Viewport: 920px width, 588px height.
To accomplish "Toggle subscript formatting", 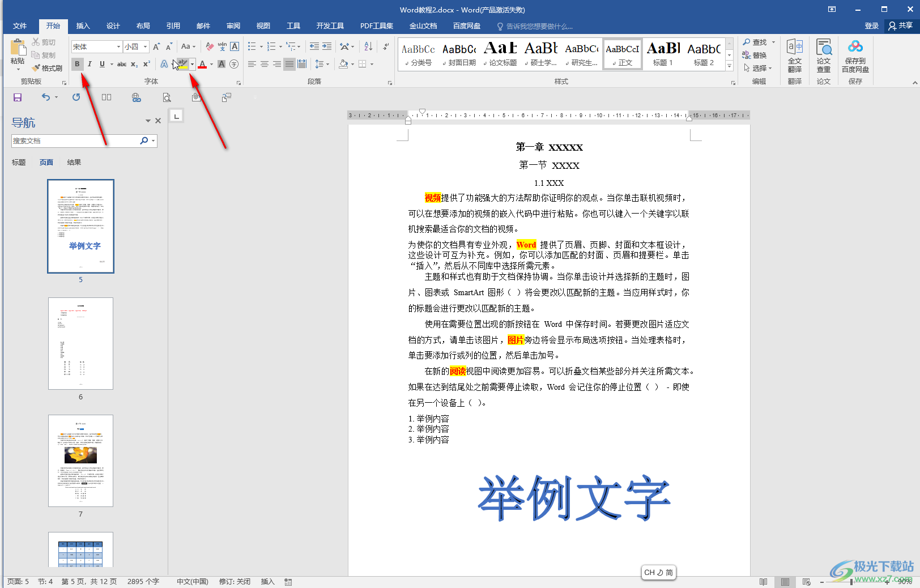I will (x=134, y=64).
